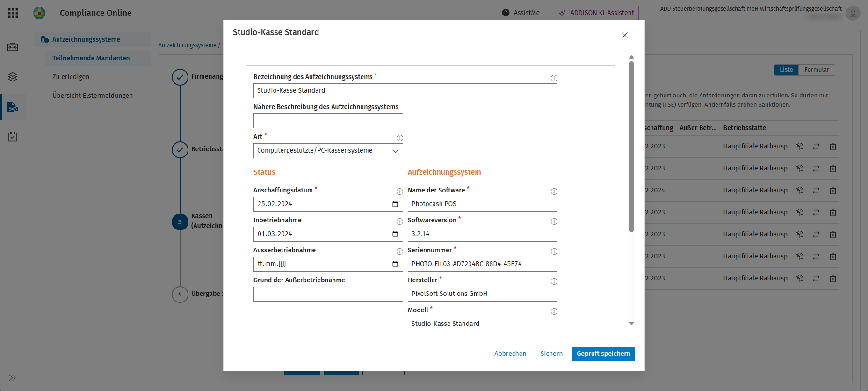868x391 pixels.
Task: Show info icon for Seriennummer
Action: point(554,251)
